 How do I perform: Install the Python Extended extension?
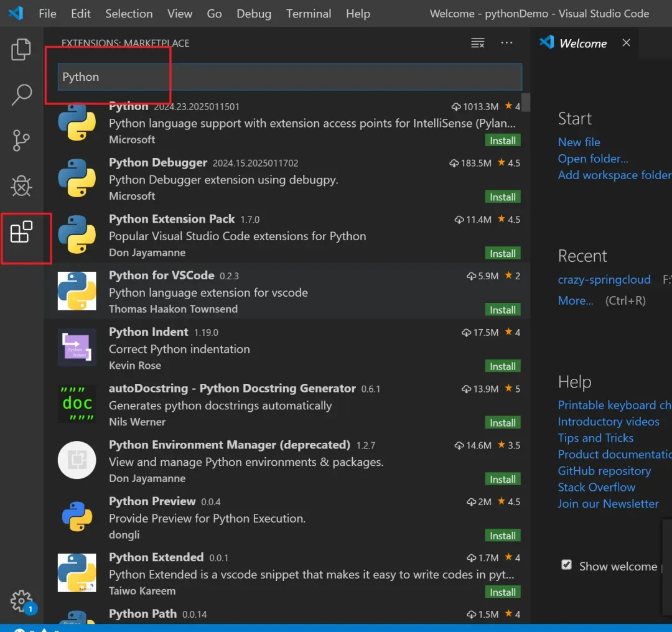(x=503, y=592)
